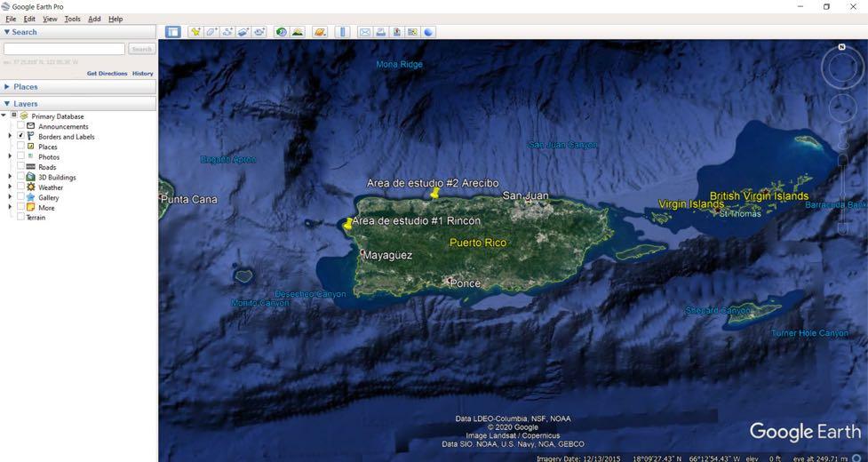Open the View menu
Viewport: 868px width, 462px height.
tap(50, 19)
